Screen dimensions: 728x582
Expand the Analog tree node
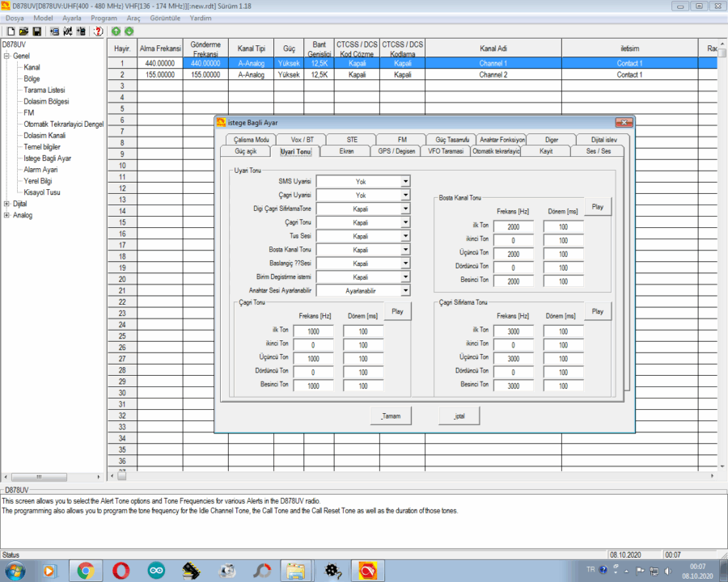(x=6, y=215)
